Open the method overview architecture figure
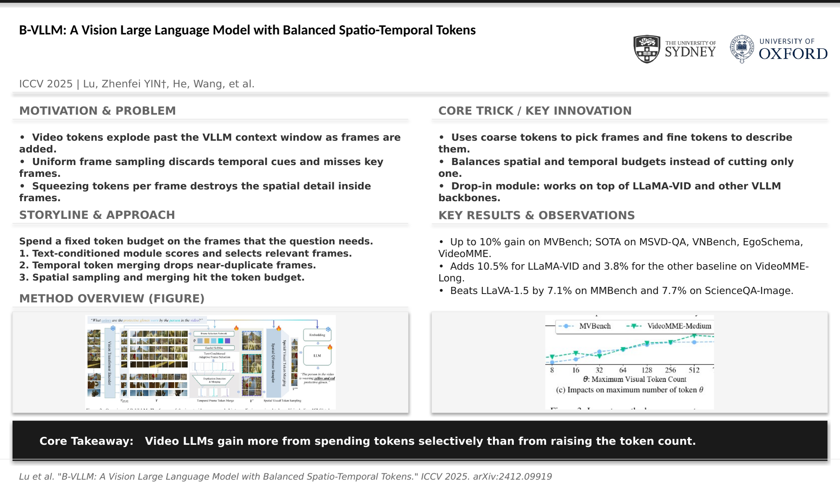 [x=210, y=362]
